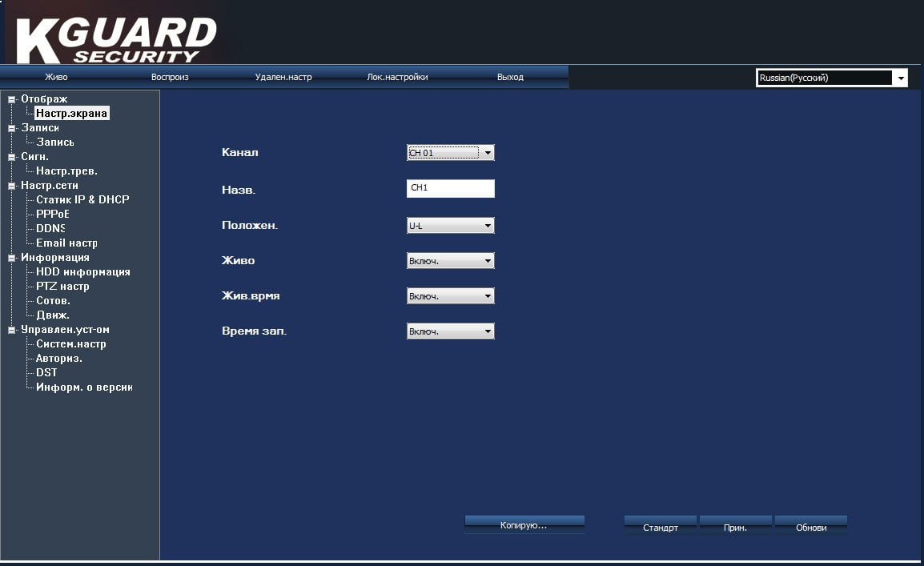Open PTZ настр item
Screen dimensions: 924x566
pos(62,287)
